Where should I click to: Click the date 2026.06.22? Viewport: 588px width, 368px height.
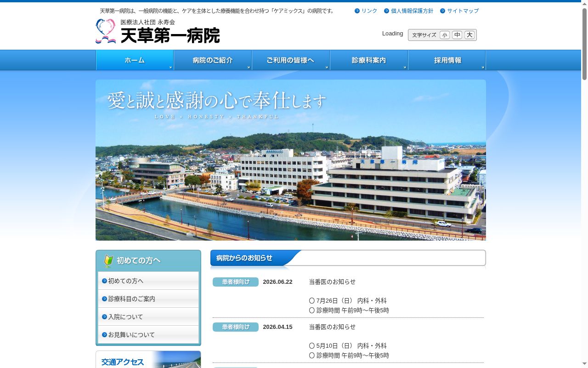point(277,282)
